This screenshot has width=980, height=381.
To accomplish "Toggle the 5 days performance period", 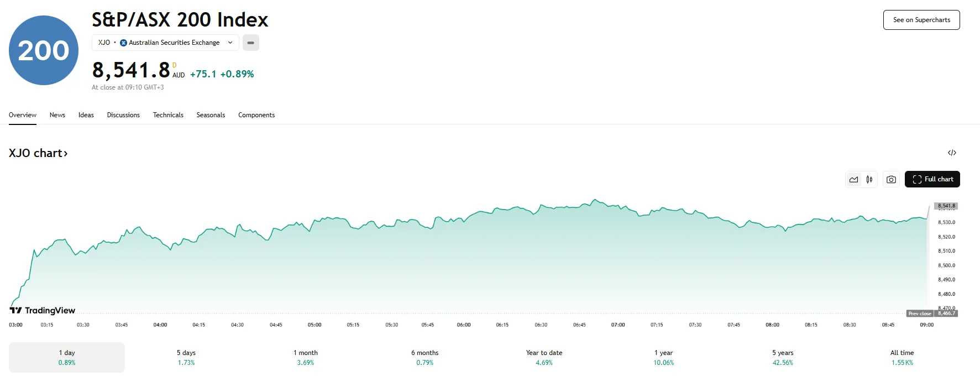I will tap(185, 357).
